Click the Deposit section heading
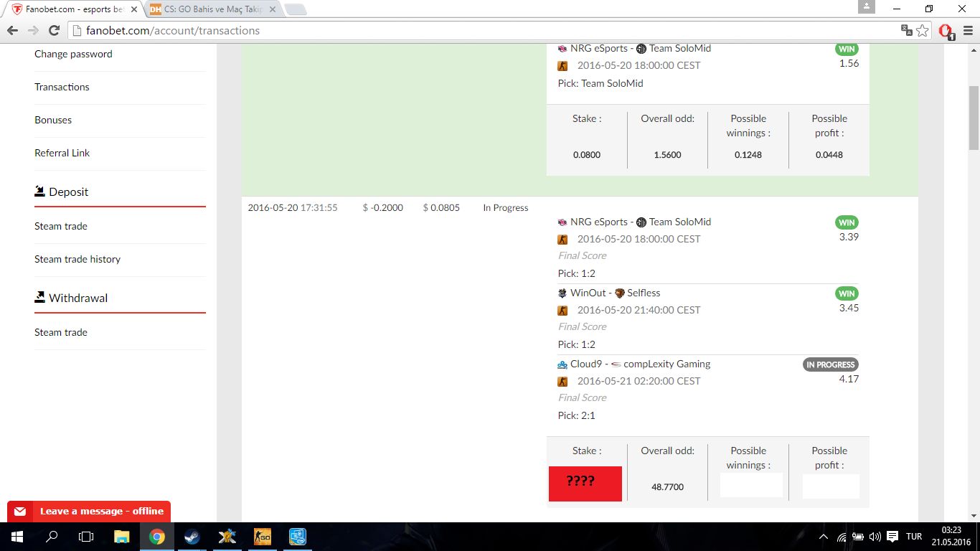This screenshot has width=980, height=551. 62,192
